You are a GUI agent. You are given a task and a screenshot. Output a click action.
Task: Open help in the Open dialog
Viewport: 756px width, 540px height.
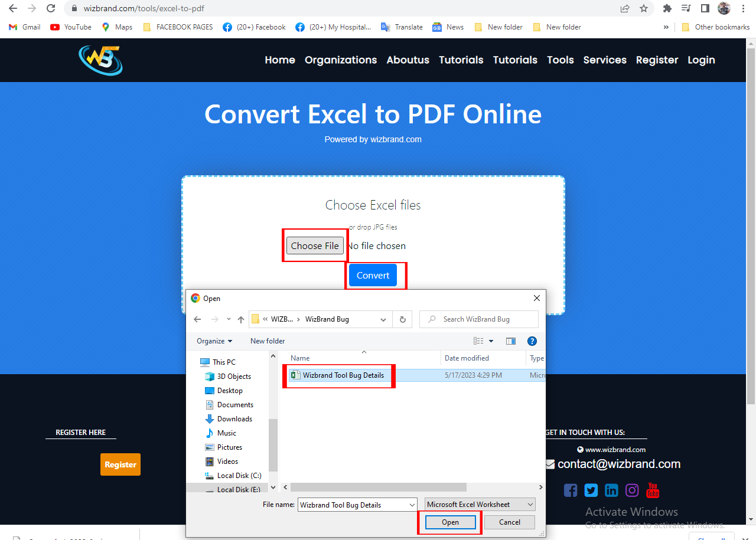click(x=532, y=341)
